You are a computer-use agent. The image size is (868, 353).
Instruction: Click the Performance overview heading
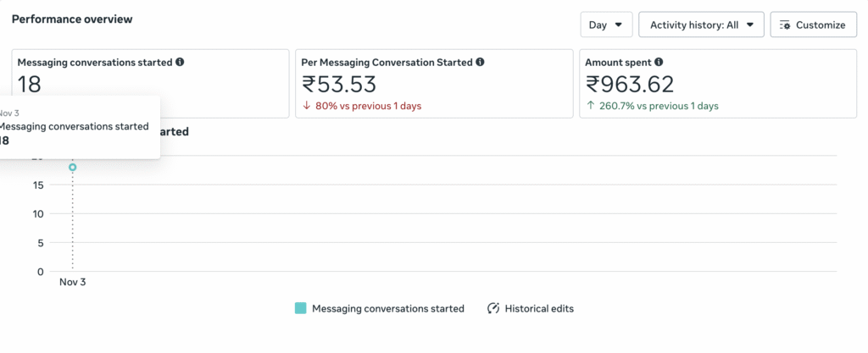(x=72, y=19)
